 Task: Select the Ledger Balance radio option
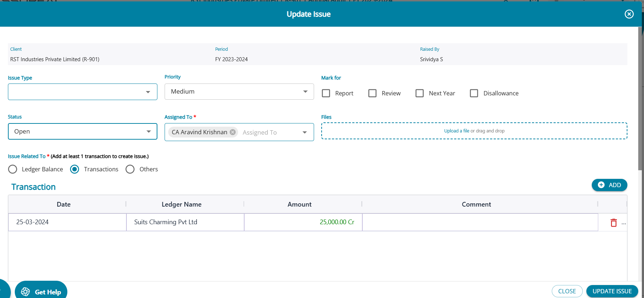[13, 169]
